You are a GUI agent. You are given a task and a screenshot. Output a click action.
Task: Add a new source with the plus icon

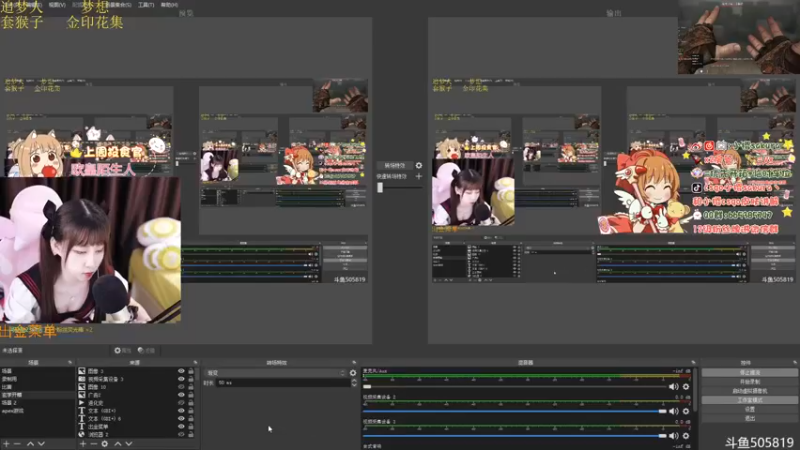(83, 444)
